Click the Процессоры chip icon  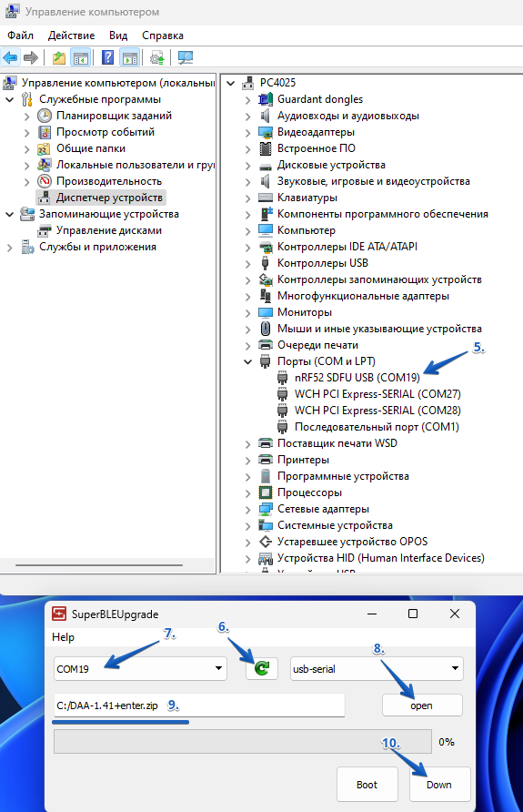point(266,492)
